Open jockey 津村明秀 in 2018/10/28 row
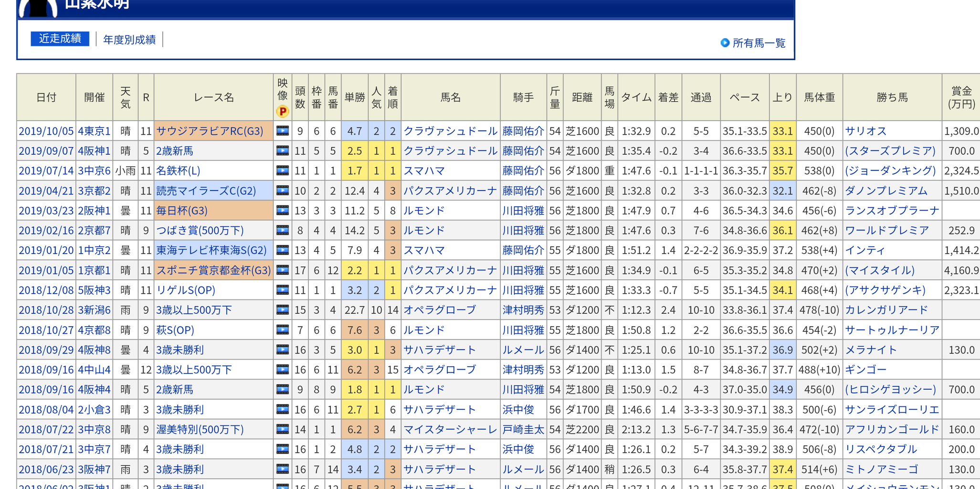Viewport: 980px width, 489px height. (523, 310)
